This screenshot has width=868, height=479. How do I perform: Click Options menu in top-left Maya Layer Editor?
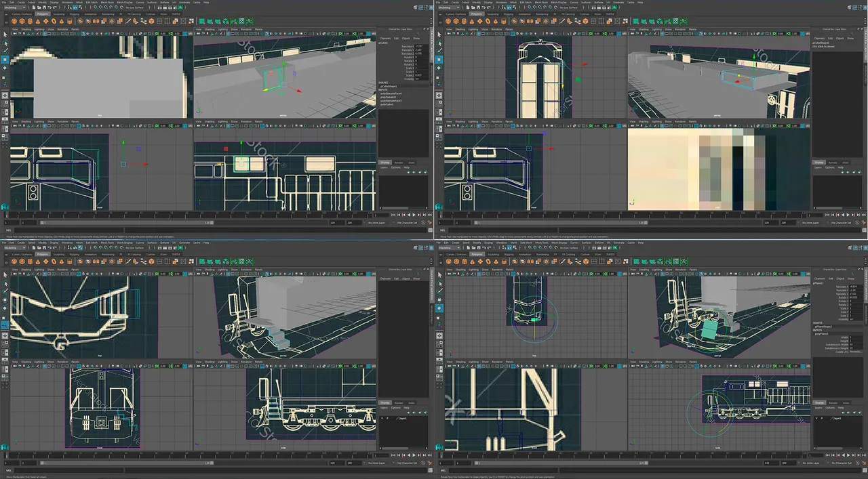click(x=396, y=167)
